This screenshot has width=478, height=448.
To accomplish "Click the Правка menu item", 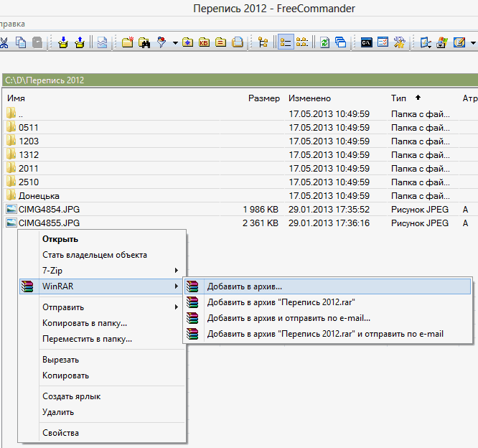I will coord(12,24).
